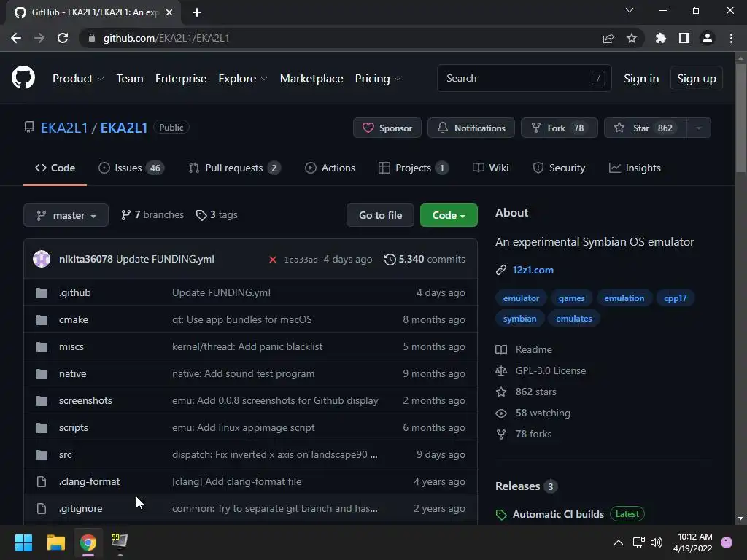The width and height of the screenshot is (747, 560).
Task: Star the repository
Action: click(646, 128)
